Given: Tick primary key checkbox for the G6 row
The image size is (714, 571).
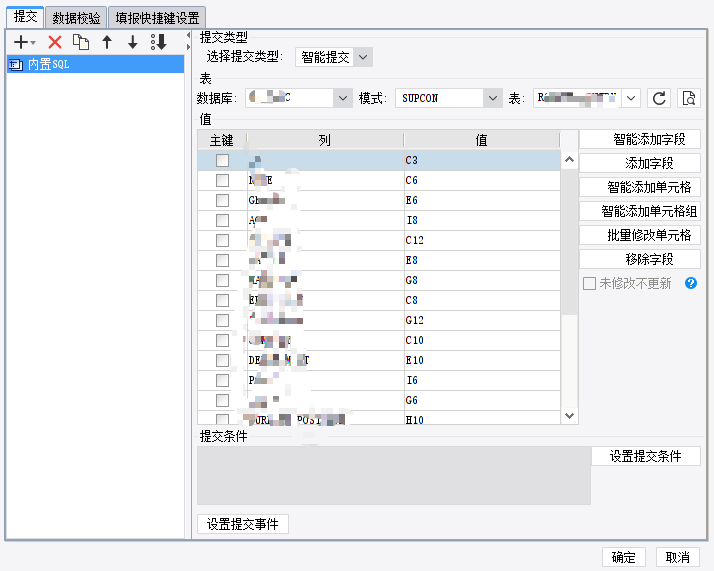Looking at the screenshot, I should point(222,401).
